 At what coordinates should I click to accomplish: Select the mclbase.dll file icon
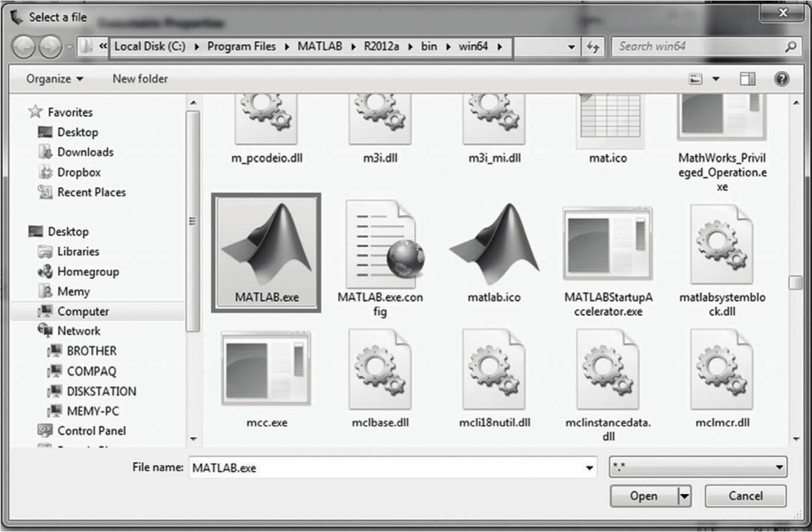(x=380, y=369)
